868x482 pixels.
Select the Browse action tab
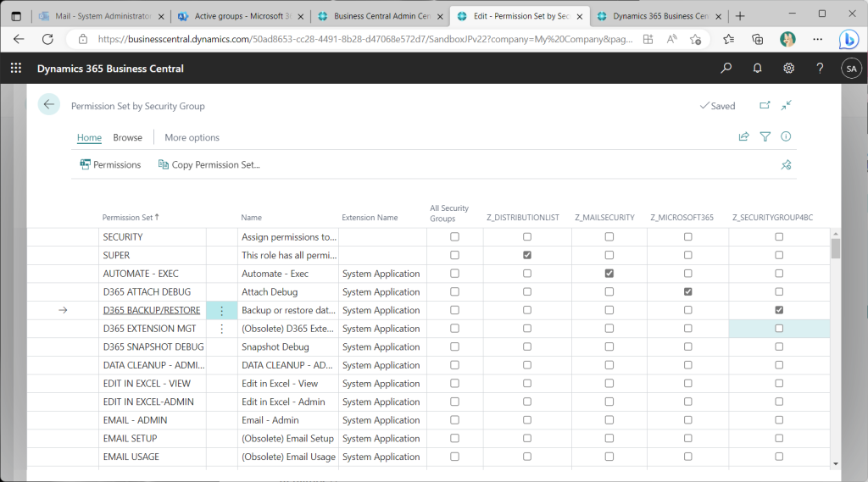click(x=127, y=137)
